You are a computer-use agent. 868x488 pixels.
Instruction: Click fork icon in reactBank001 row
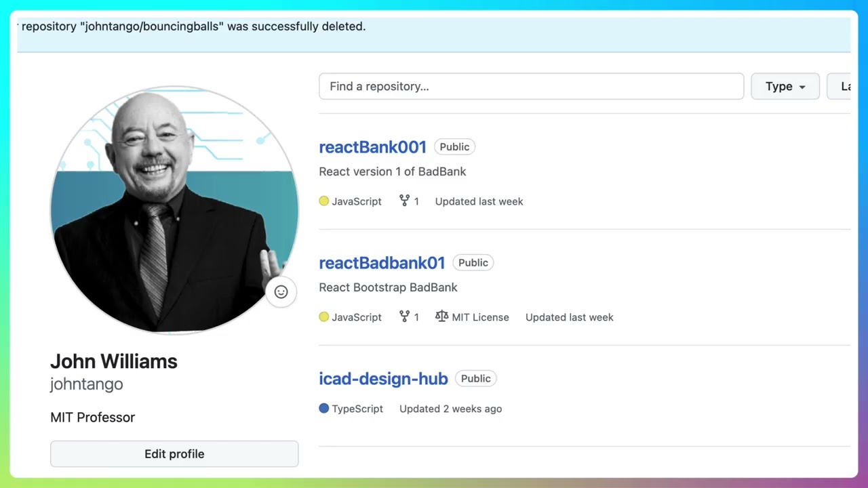point(404,201)
